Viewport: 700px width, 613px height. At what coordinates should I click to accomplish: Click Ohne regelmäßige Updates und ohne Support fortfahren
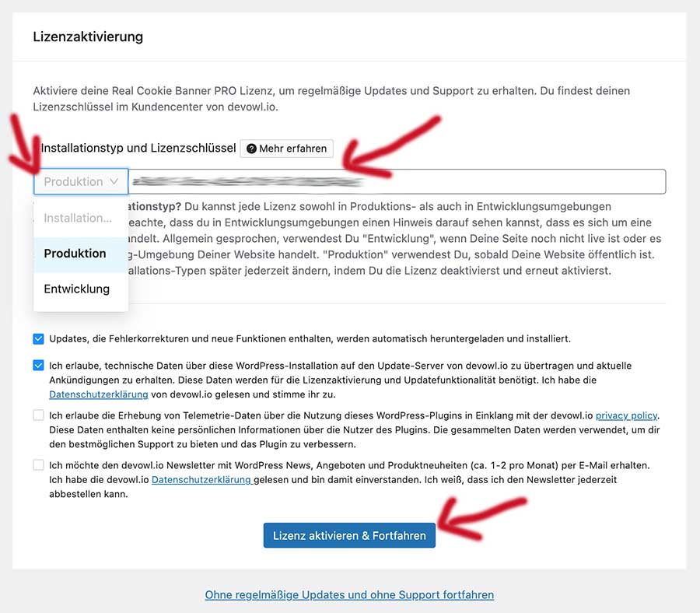click(x=349, y=594)
